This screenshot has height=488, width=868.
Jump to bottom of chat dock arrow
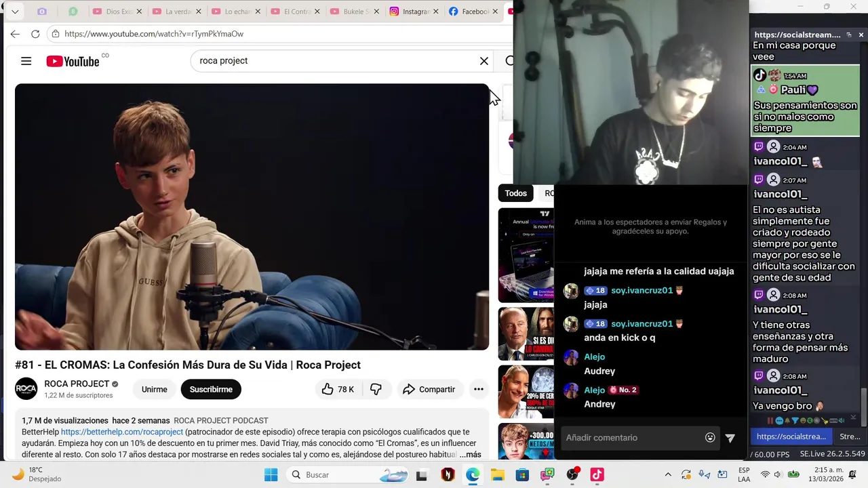(x=853, y=417)
